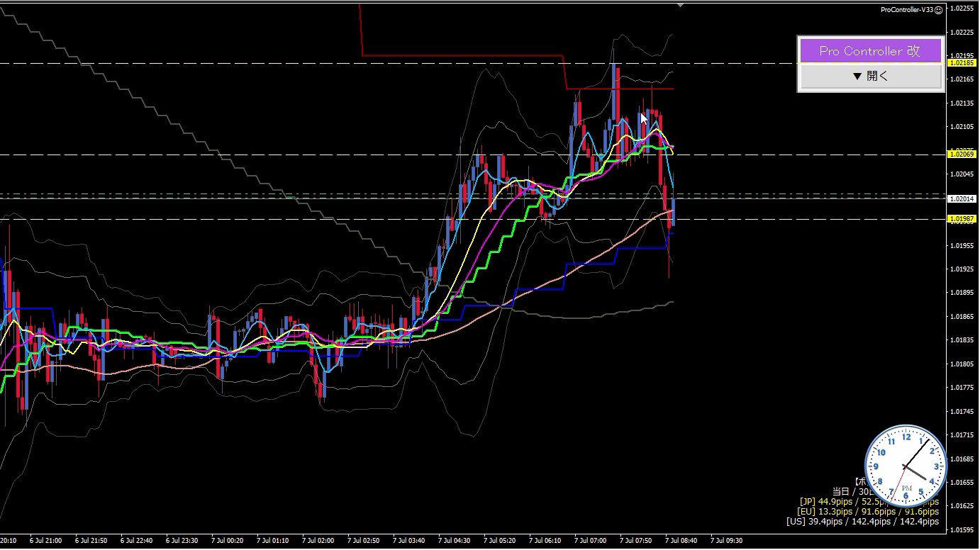Click the 1.01745 price scale label
The height and width of the screenshot is (550, 980).
coord(962,412)
